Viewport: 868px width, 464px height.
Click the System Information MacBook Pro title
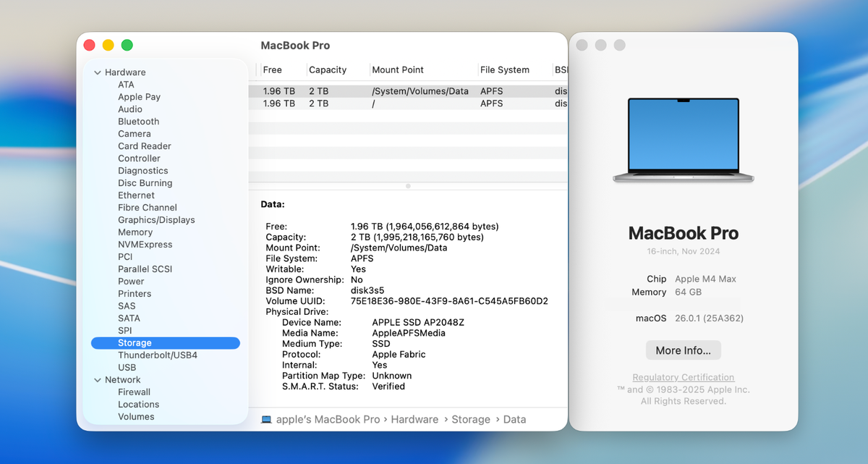tap(295, 46)
